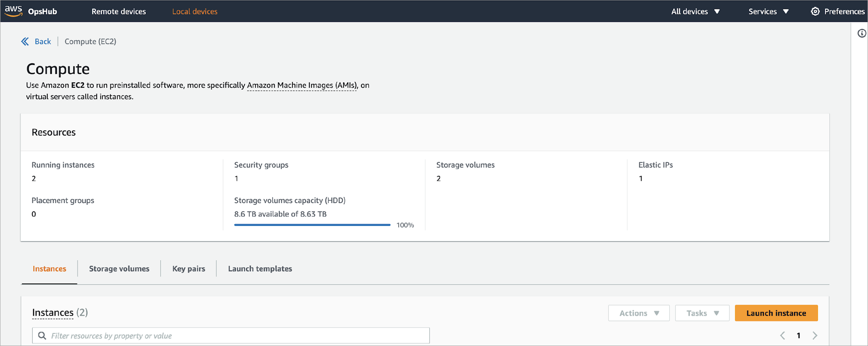
Task: Click the Storage volumes capacity (HDD) label
Action: (x=290, y=201)
